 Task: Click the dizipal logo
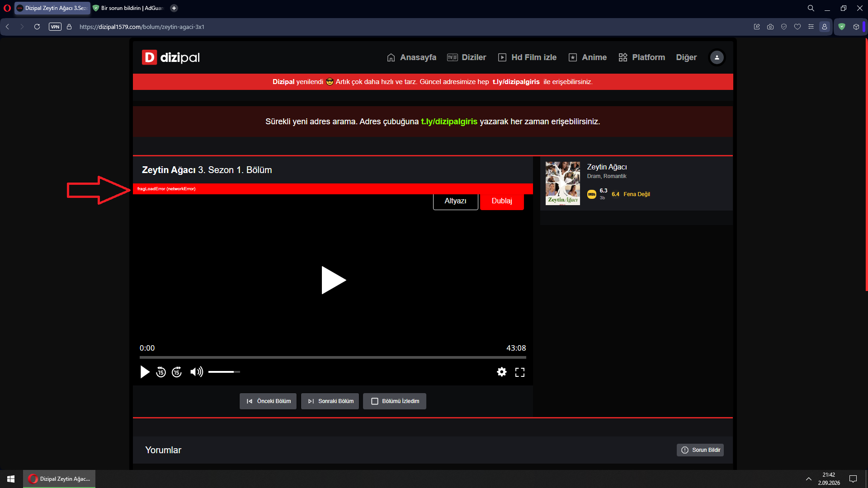pos(171,57)
